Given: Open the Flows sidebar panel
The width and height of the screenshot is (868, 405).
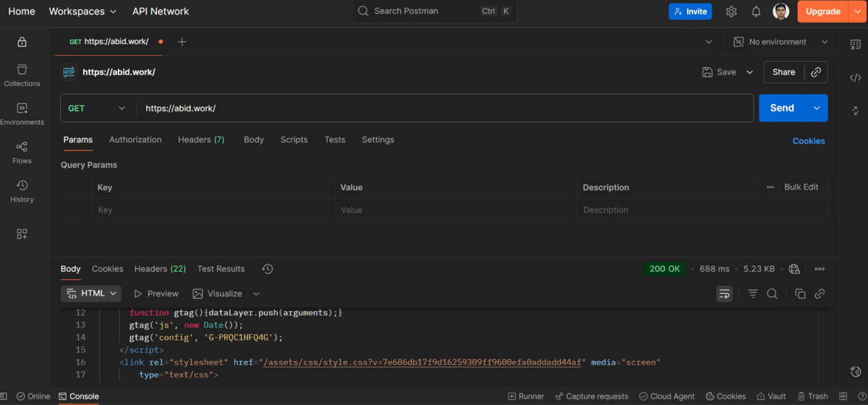Looking at the screenshot, I should [22, 153].
